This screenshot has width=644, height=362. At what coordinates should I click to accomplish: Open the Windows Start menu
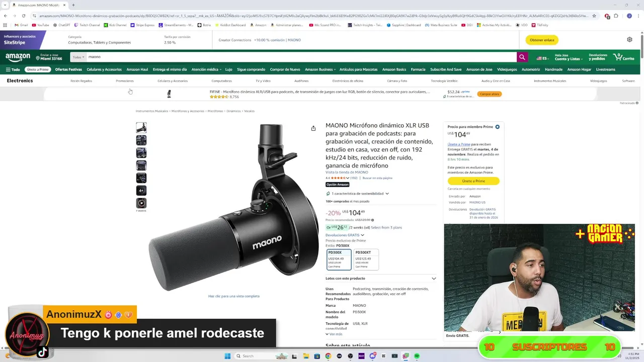point(227,356)
